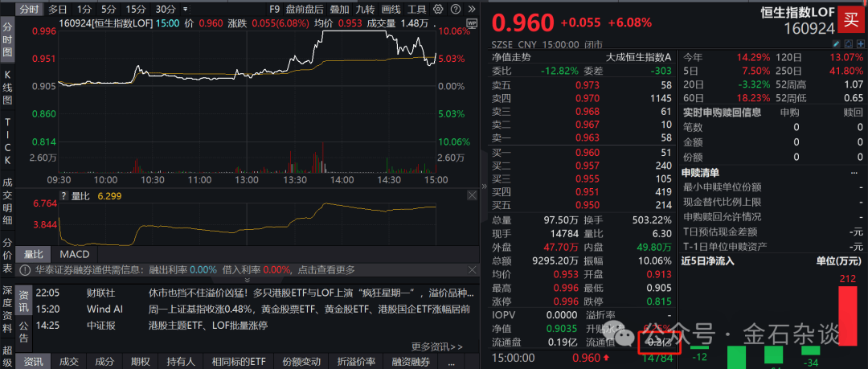Screen dimensions: 868x369
Task: Click the small icon before 量比 label
Action: click(63, 195)
